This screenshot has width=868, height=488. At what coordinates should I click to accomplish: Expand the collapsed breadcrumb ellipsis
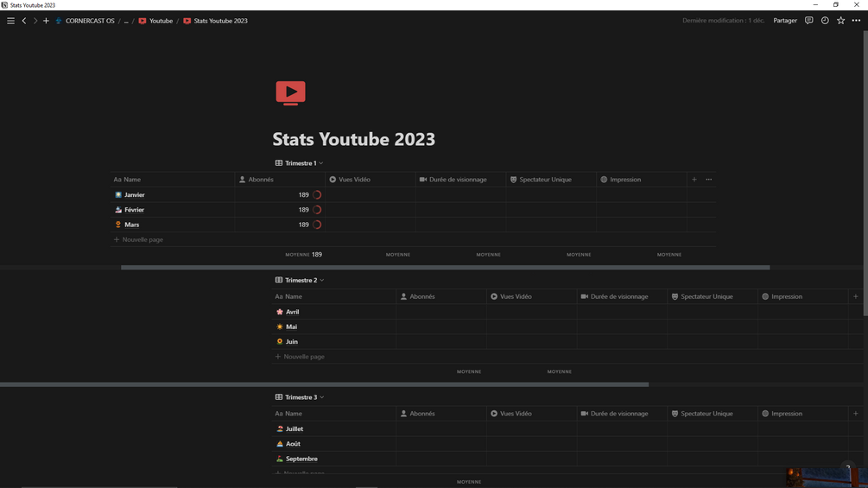pyautogui.click(x=126, y=21)
